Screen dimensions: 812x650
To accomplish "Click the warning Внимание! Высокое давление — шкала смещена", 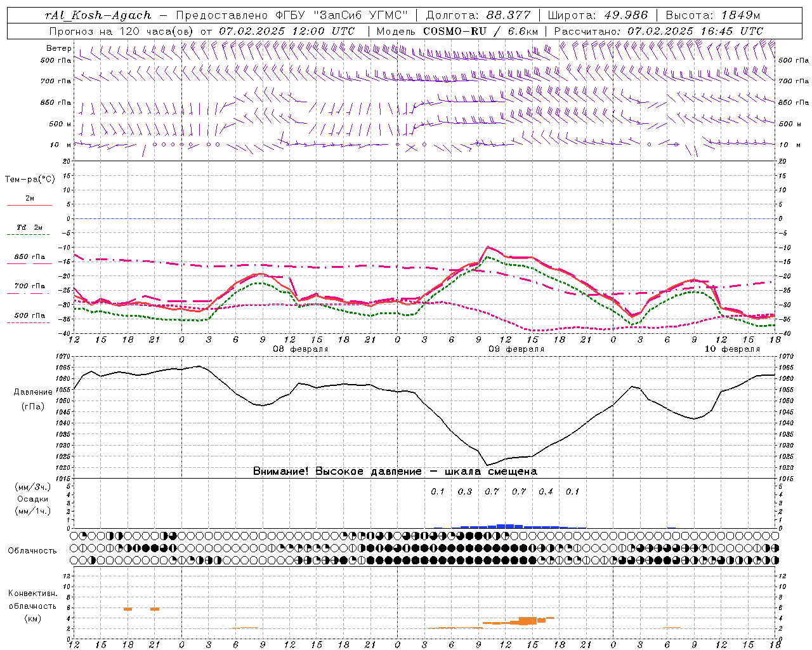I will (395, 472).
